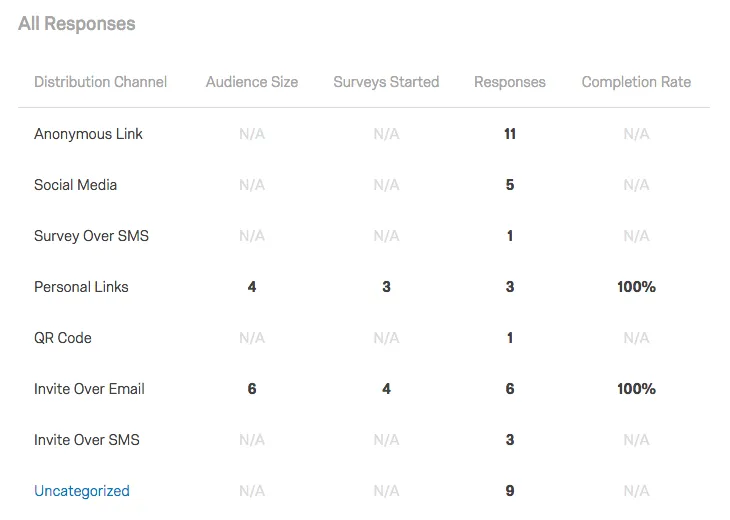Click Social Media response count 5
730x520 pixels.
pos(510,185)
